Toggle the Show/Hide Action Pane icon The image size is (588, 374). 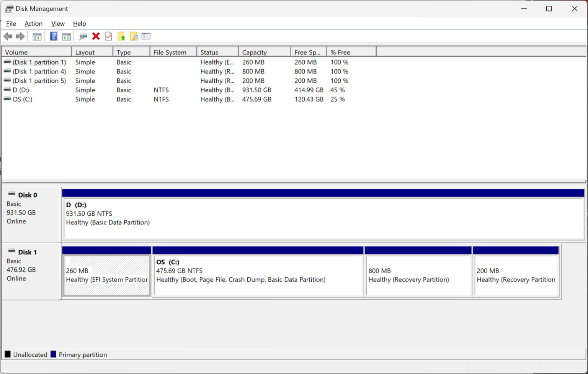67,36
